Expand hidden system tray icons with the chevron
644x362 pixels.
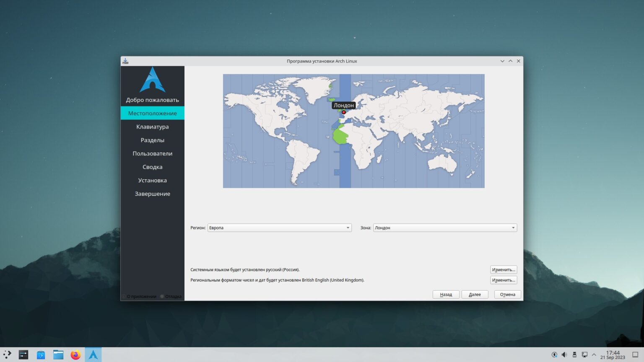(x=594, y=355)
